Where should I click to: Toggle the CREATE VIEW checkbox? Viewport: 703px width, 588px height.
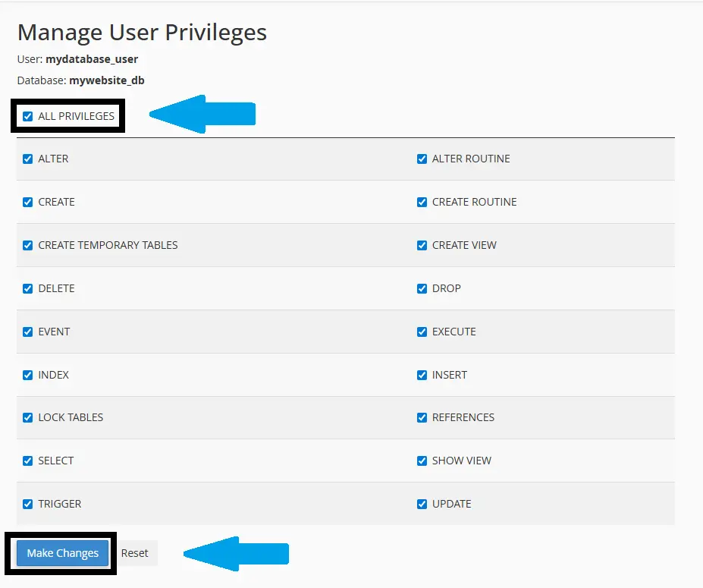coord(422,245)
